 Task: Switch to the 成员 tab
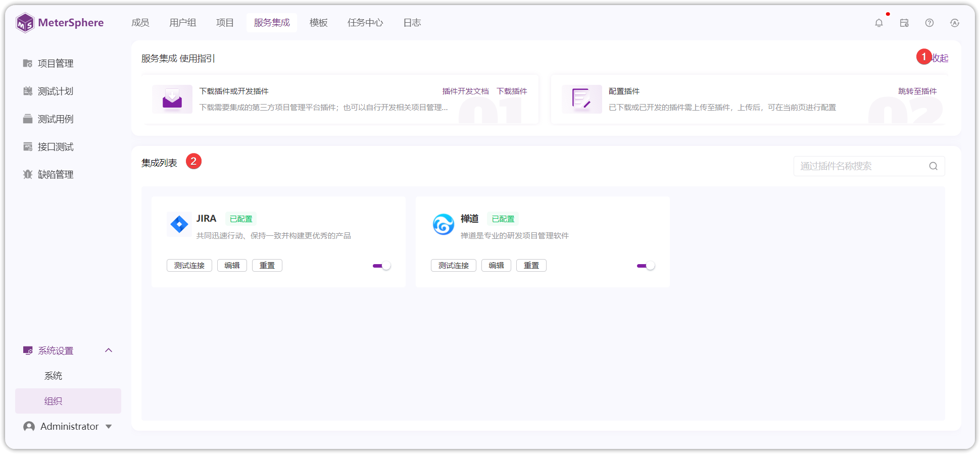[x=140, y=23]
